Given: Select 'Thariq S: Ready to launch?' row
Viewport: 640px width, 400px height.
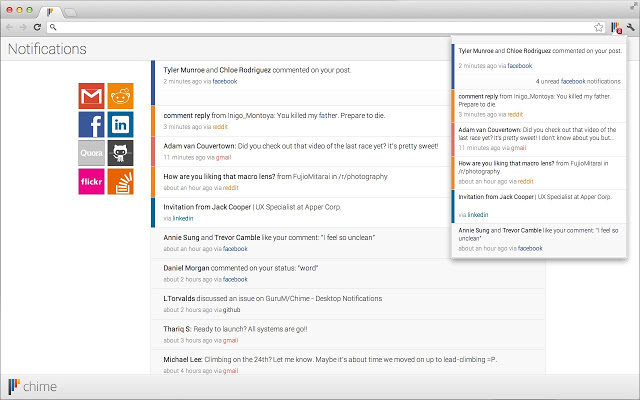Looking at the screenshot, I should click(348, 334).
